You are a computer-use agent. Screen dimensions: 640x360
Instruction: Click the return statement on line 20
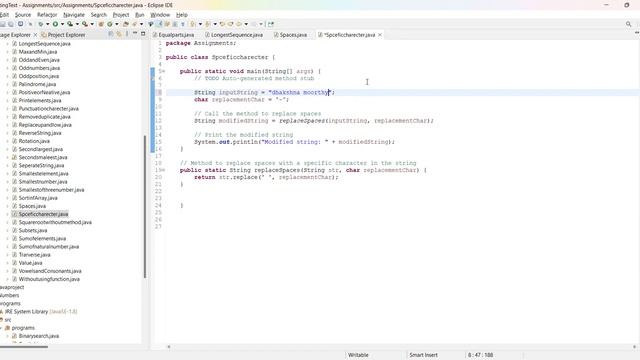pyautogui.click(x=266, y=178)
